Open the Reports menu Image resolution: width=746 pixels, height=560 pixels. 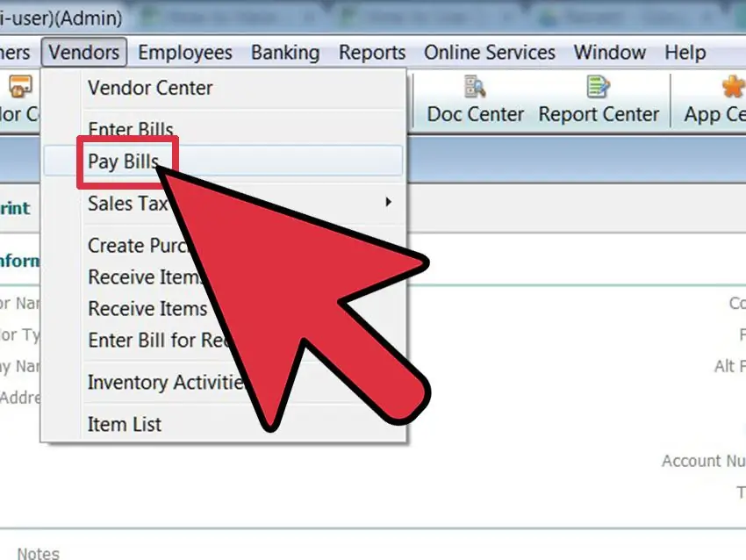pos(371,53)
